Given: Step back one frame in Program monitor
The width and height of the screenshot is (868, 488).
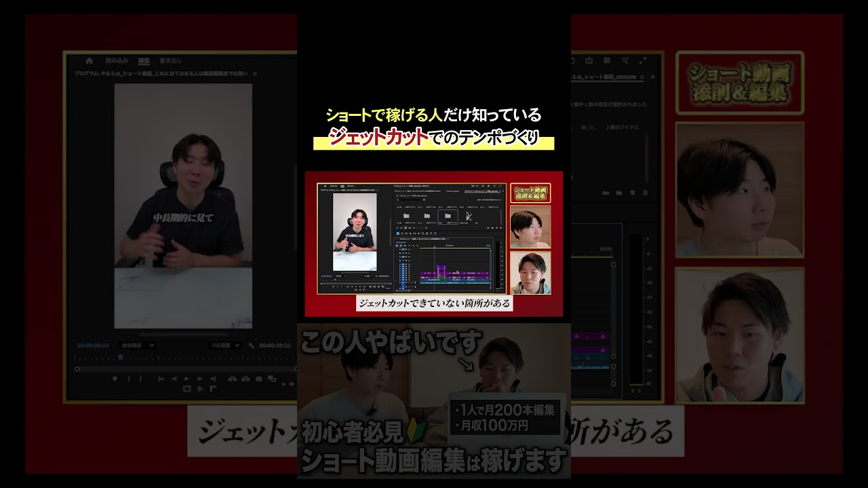Looking at the screenshot, I should pyautogui.click(x=174, y=379).
